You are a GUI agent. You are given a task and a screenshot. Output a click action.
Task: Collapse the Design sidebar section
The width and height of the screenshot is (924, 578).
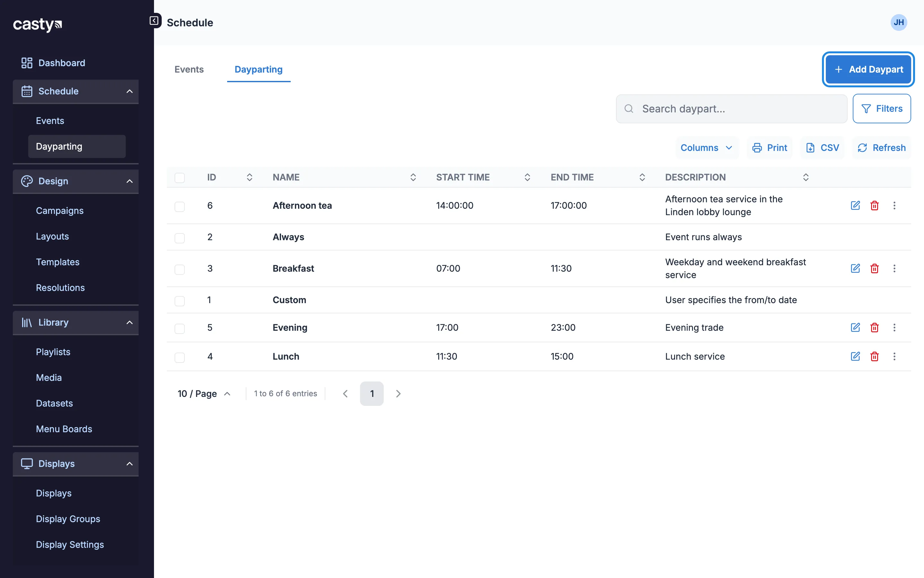point(76,181)
